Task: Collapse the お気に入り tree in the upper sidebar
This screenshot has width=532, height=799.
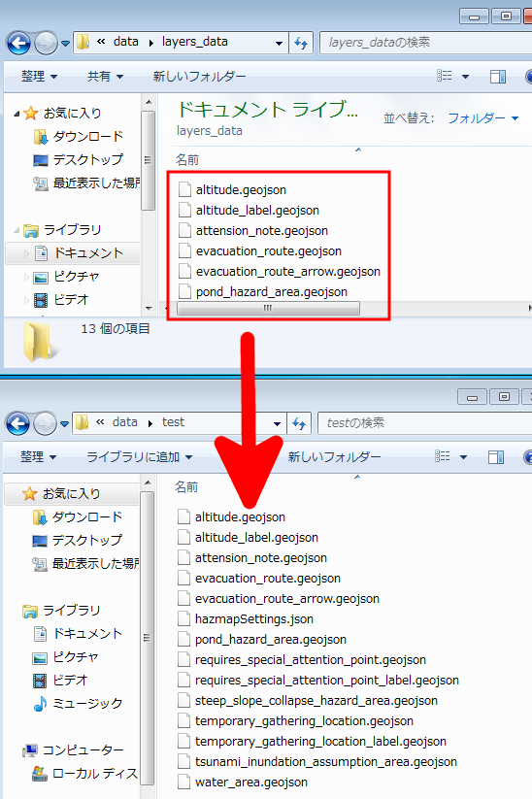Action: 17,114
